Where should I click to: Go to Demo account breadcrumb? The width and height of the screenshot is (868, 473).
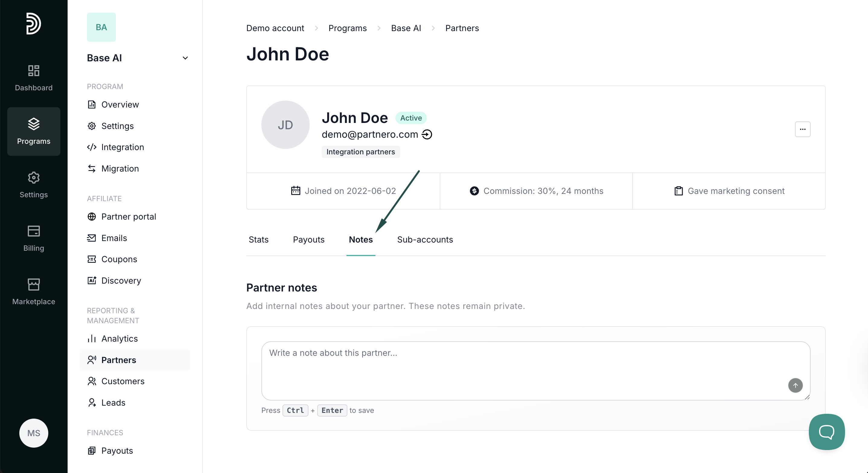[275, 28]
